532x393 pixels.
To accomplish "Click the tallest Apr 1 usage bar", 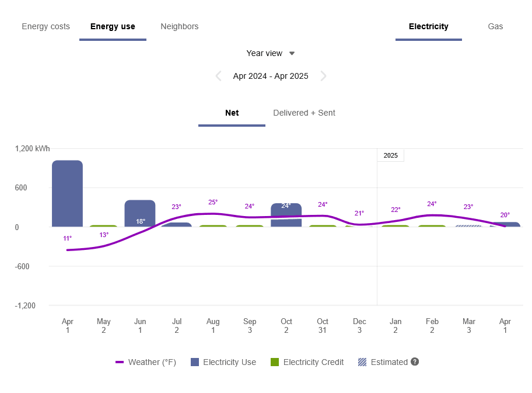I will [x=67, y=193].
